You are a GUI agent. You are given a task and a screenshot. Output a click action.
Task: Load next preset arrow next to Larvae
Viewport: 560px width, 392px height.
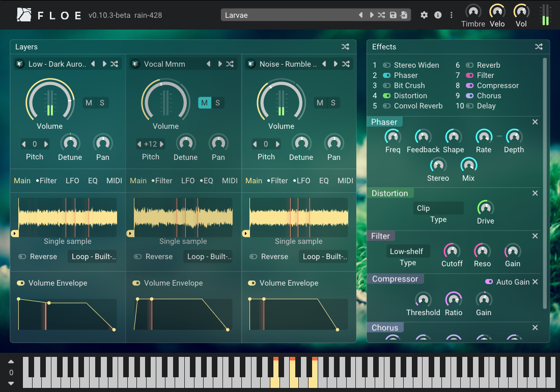tap(372, 15)
